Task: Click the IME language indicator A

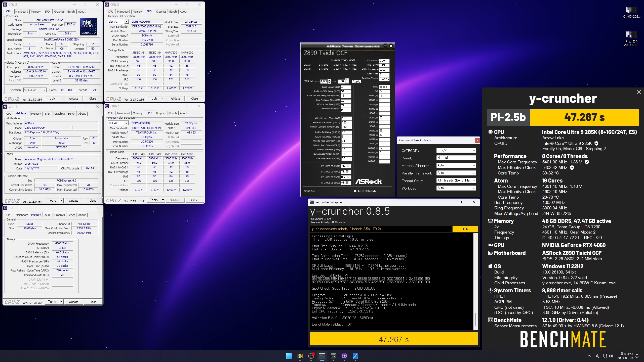Action: [597, 356]
